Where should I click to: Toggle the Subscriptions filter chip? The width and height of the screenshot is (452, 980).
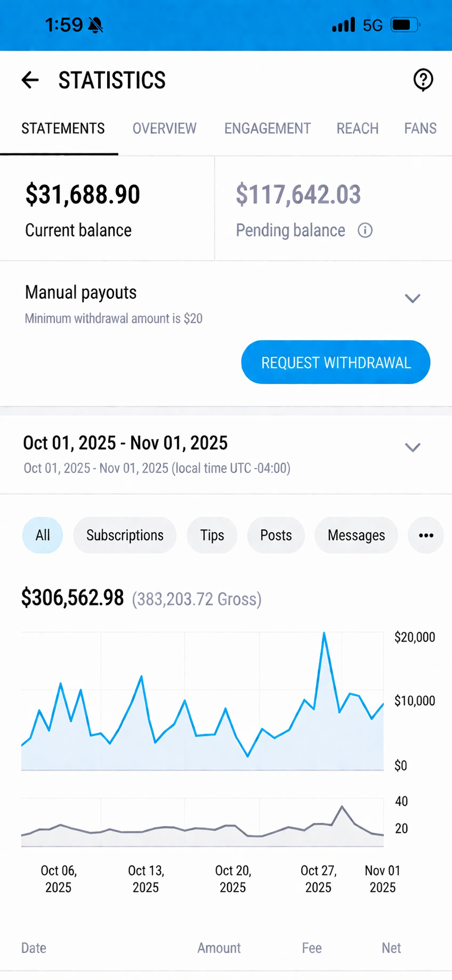[x=125, y=535]
